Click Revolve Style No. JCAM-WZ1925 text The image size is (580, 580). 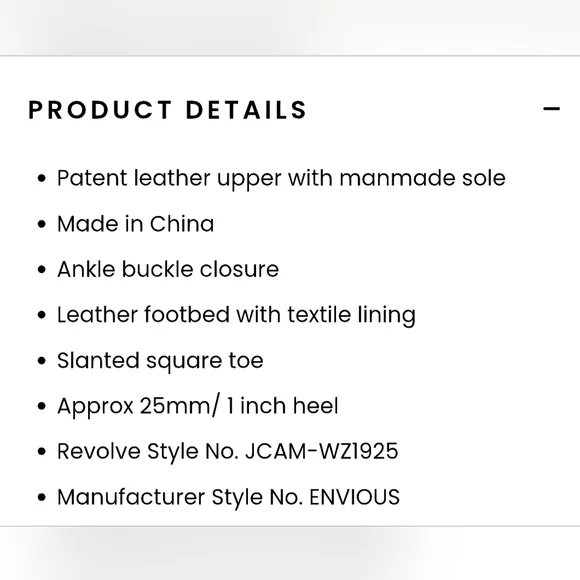(227, 452)
